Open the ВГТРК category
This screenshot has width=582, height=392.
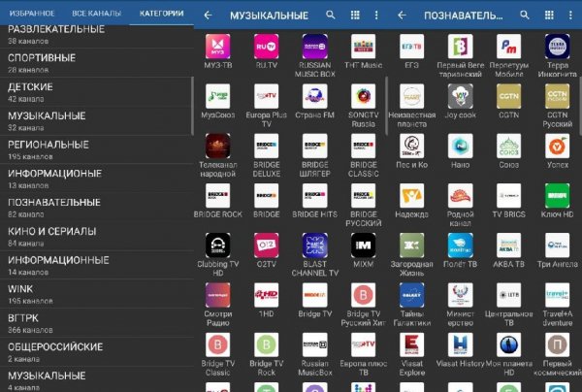coord(96,323)
